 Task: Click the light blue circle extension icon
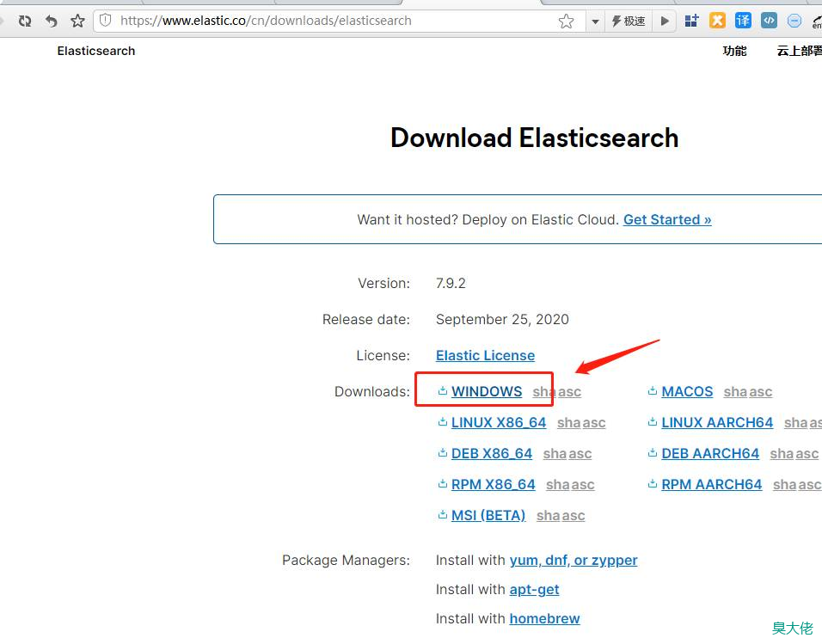[x=794, y=21]
